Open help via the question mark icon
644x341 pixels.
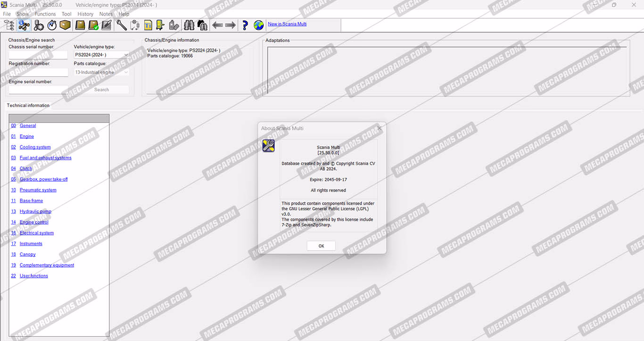click(x=245, y=25)
